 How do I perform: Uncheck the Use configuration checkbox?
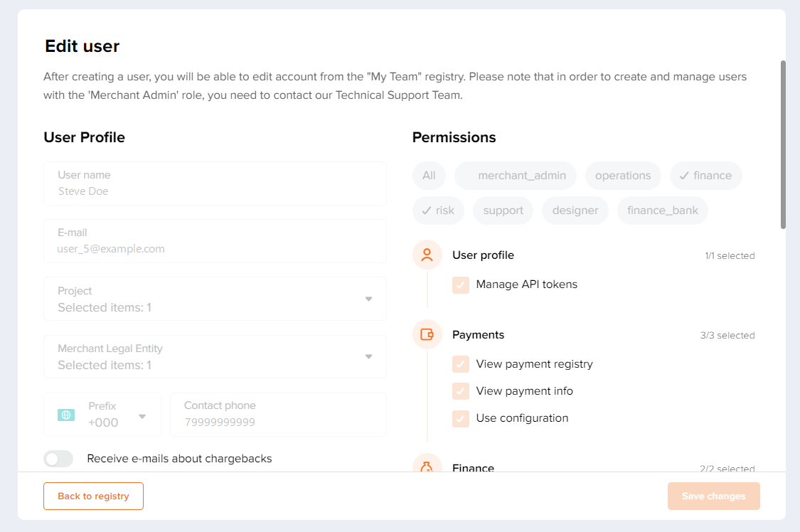tap(461, 418)
